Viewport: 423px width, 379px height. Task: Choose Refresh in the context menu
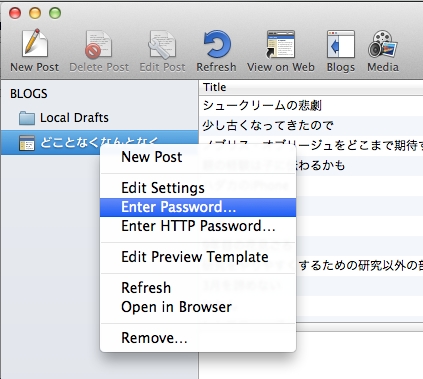coord(198,288)
